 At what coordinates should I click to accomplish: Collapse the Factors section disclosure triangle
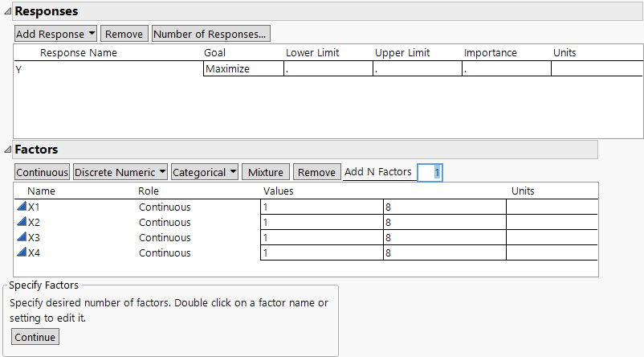7,150
